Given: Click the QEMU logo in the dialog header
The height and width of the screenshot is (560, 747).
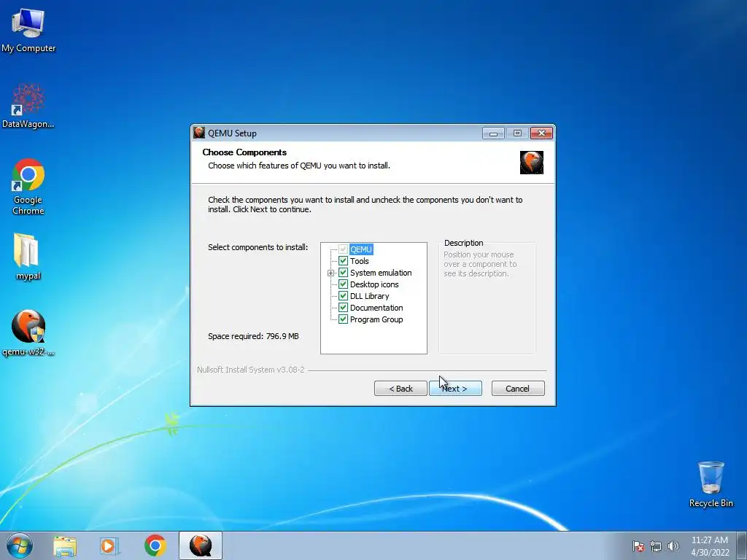Looking at the screenshot, I should tap(531, 163).
